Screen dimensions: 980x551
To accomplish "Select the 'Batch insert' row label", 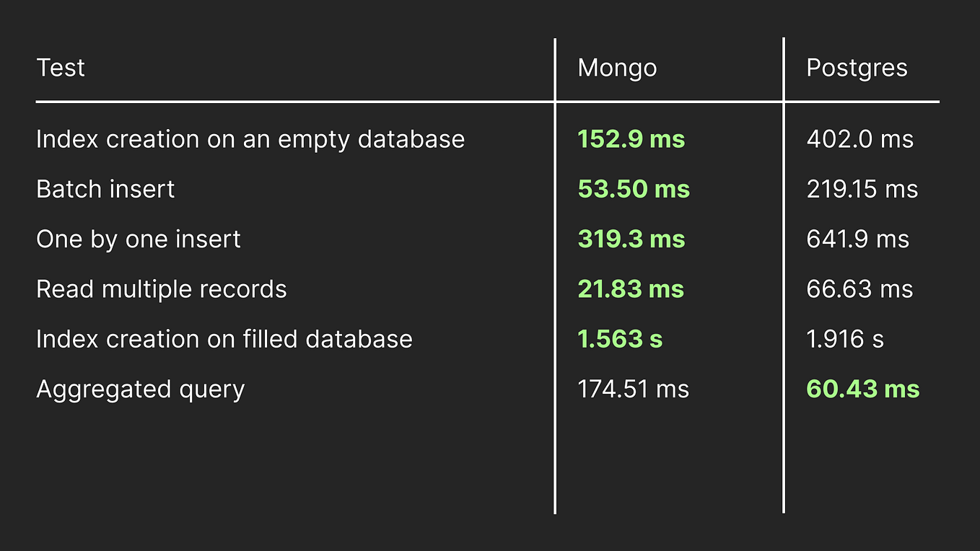I will click(x=105, y=189).
